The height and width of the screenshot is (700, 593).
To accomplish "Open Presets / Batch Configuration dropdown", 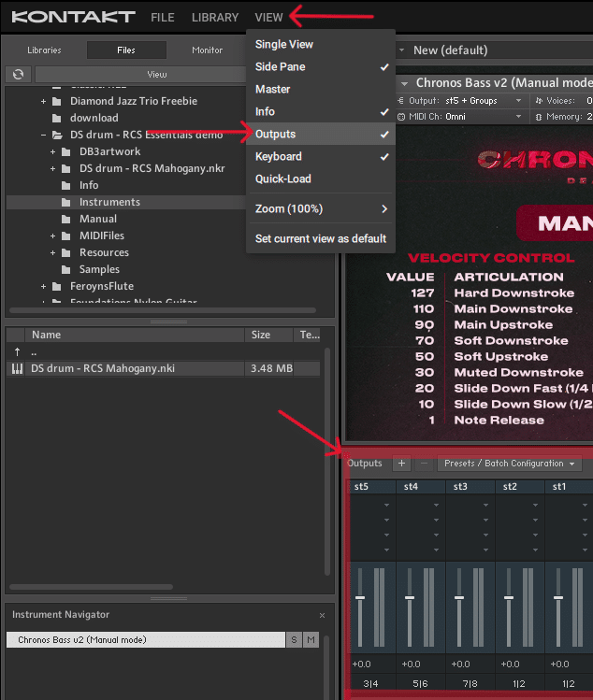I will coord(510,464).
